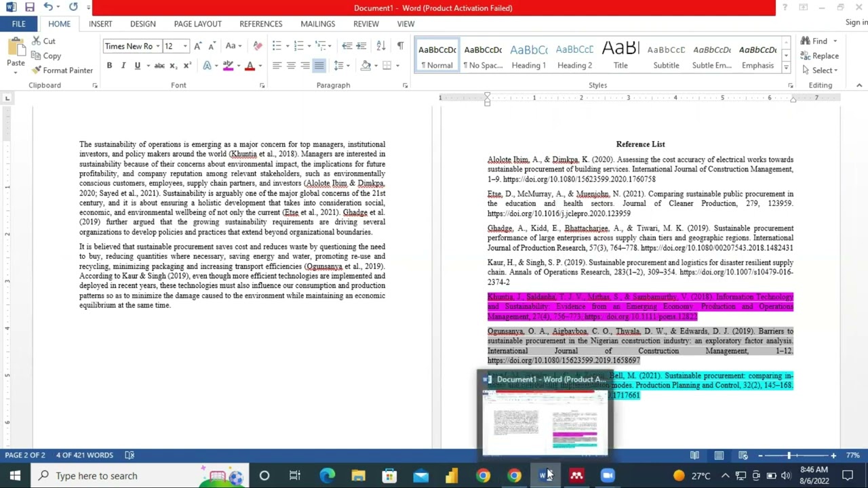The width and height of the screenshot is (868, 488).
Task: Toggle bold formatting
Action: click(109, 66)
